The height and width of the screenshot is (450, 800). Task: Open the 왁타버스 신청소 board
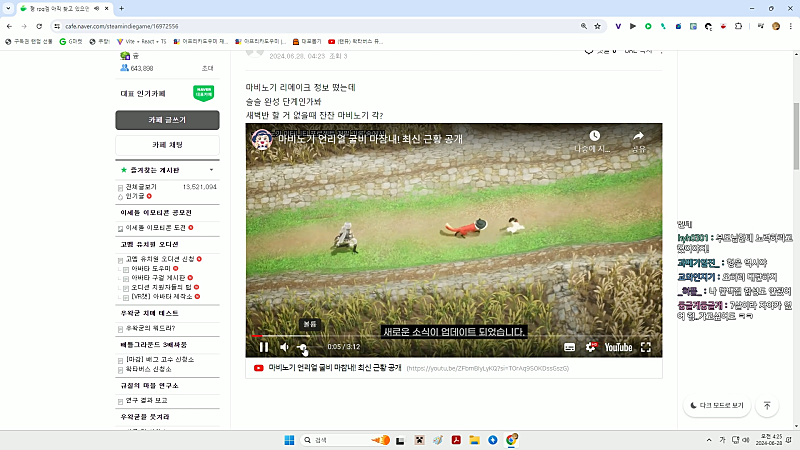point(148,369)
